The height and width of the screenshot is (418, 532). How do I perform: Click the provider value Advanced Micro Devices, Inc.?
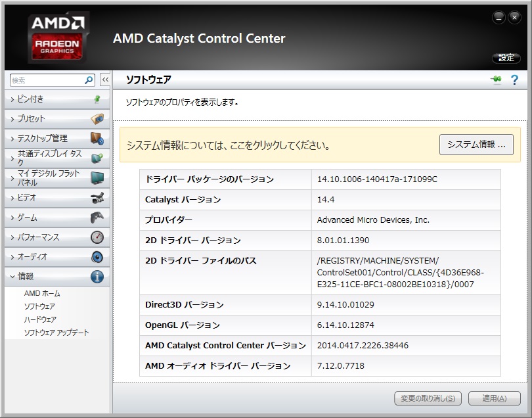point(373,220)
